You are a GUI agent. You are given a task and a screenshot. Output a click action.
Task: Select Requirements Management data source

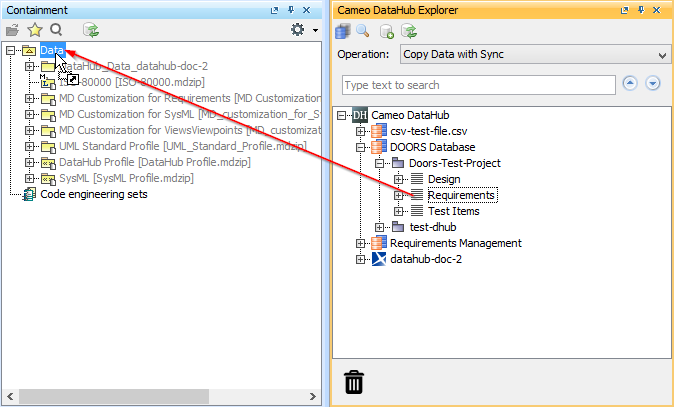456,243
